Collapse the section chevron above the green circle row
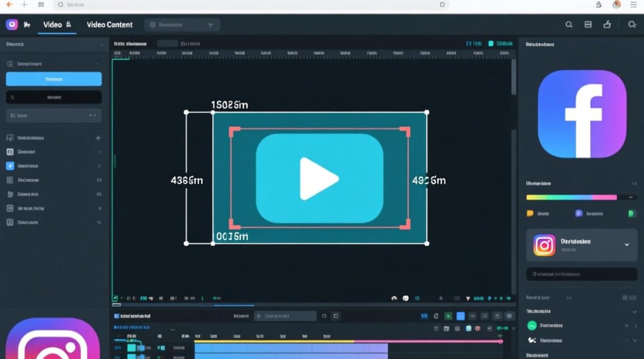This screenshot has width=644, height=359. 634,311
